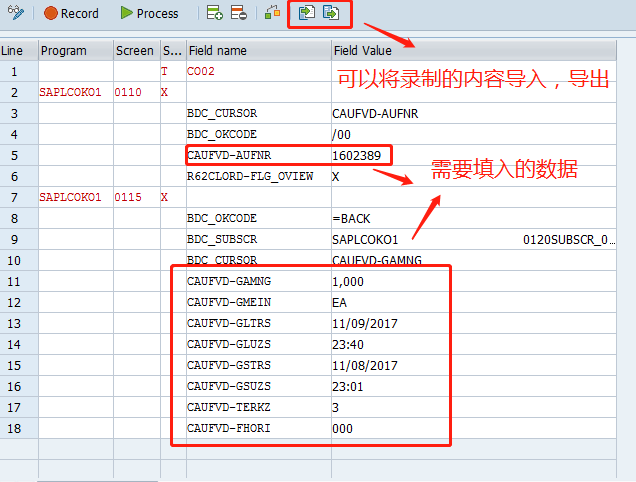Start recording with the Record button
Screen dimensions: 636x482
[71, 13]
